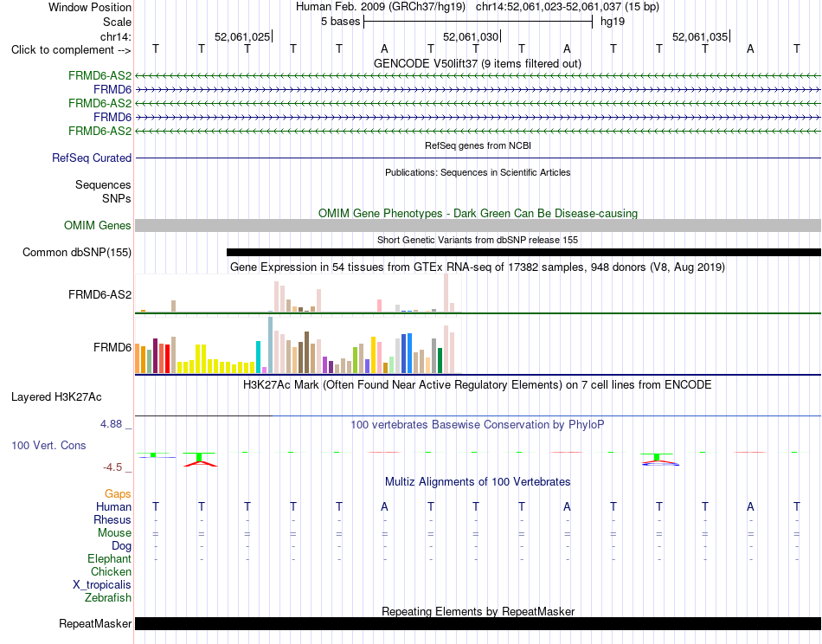The height and width of the screenshot is (644, 822).
Task: Click the RepeatMasker track label
Action: pos(95,623)
